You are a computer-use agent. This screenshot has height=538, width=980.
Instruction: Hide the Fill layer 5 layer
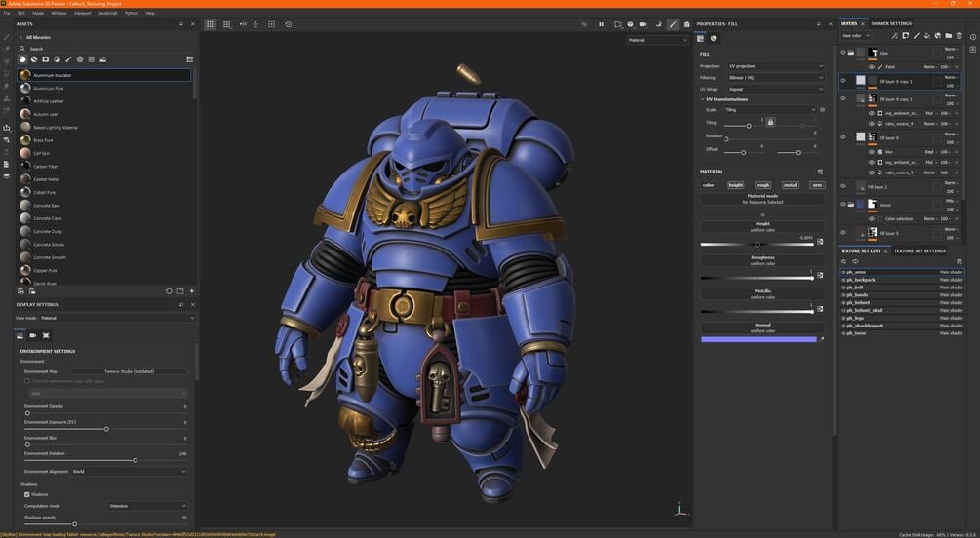click(843, 232)
